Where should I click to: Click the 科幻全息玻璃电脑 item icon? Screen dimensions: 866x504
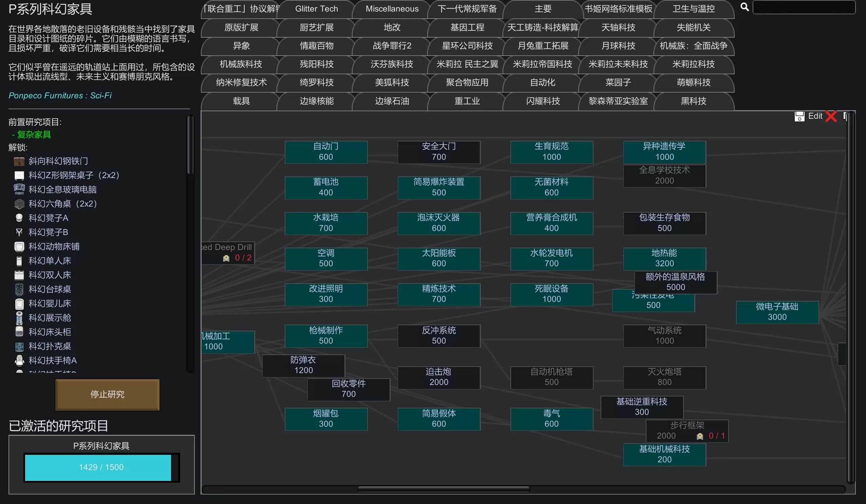coord(19,189)
